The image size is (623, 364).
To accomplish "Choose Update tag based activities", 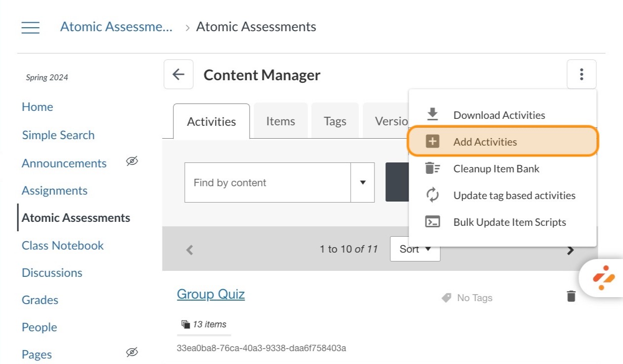I will 502,195.
